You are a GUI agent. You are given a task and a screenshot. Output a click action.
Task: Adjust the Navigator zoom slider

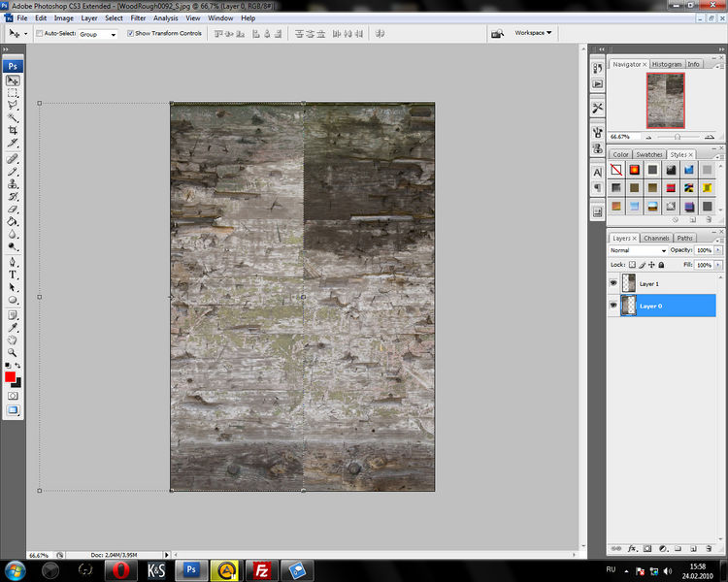678,137
